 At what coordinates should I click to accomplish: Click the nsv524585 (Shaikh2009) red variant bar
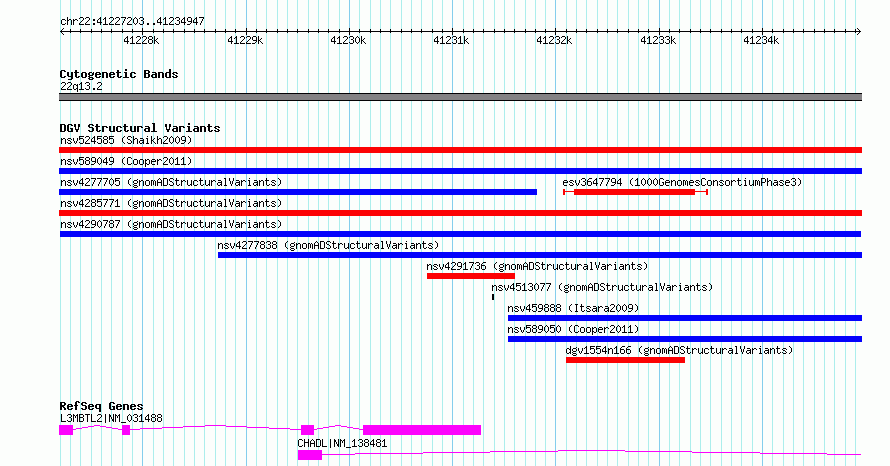[x=460, y=150]
